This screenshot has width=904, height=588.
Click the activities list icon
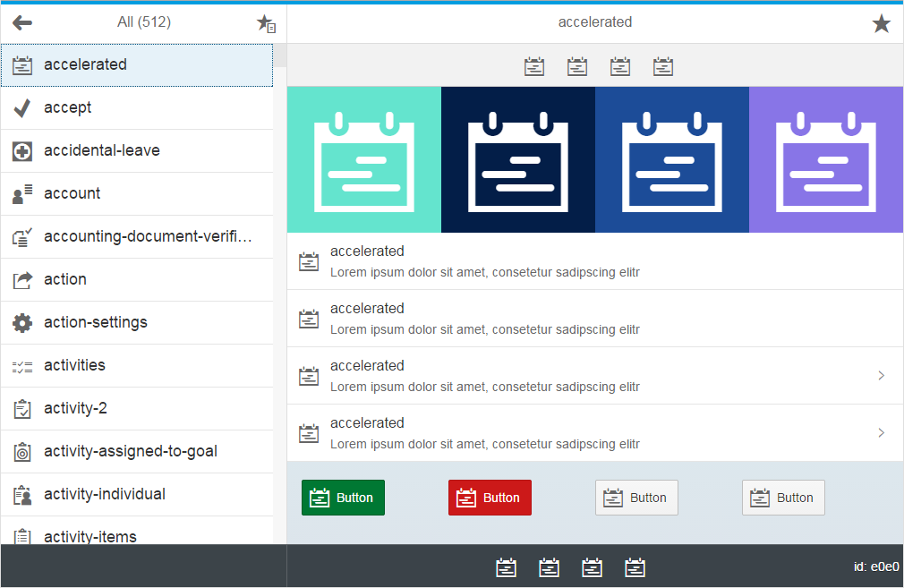[22, 365]
